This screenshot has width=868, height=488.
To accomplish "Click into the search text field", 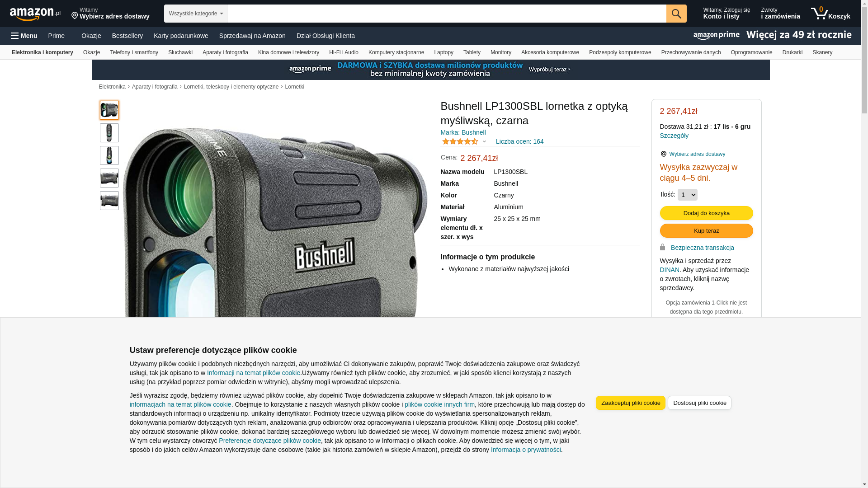I will 447,14.
